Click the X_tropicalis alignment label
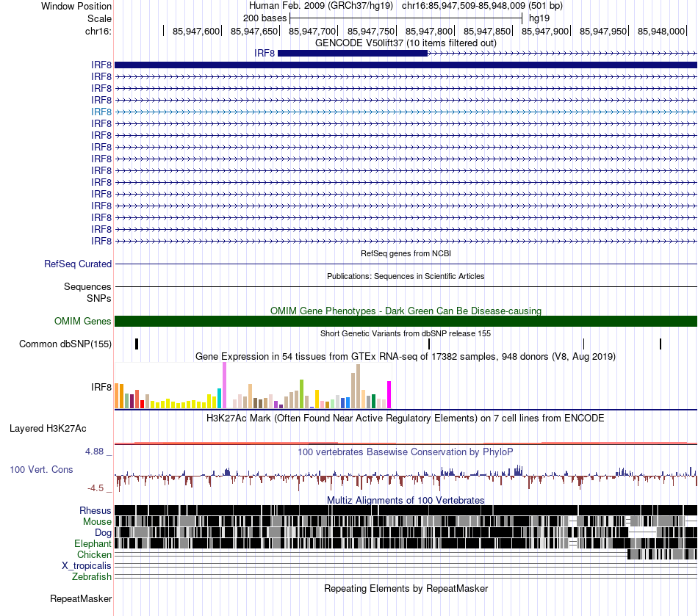Screen dimensions: 698x616 click(x=87, y=566)
